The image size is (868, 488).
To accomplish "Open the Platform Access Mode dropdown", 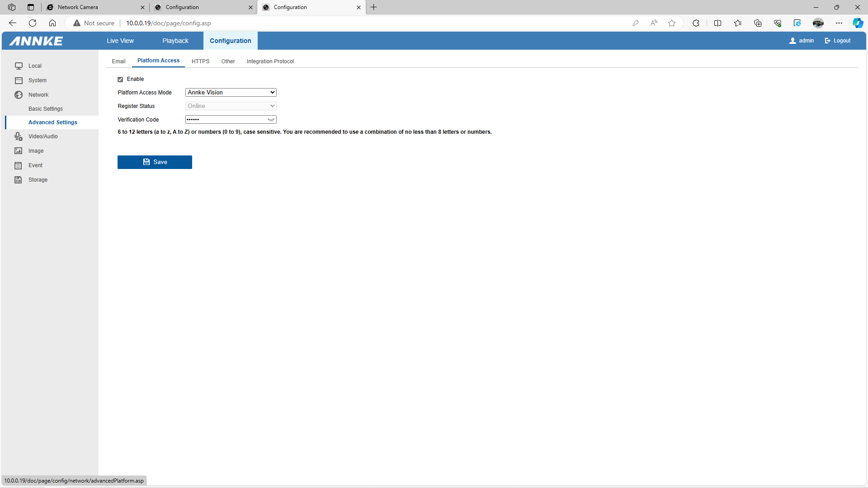I will [231, 93].
